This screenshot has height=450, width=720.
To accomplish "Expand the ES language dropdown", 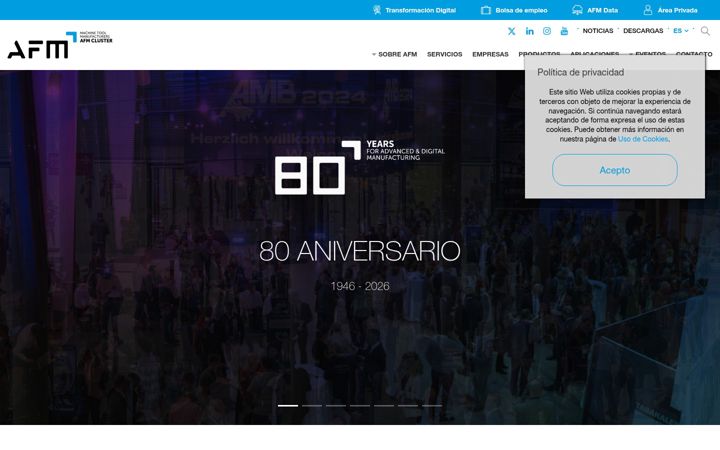I will 681,31.
